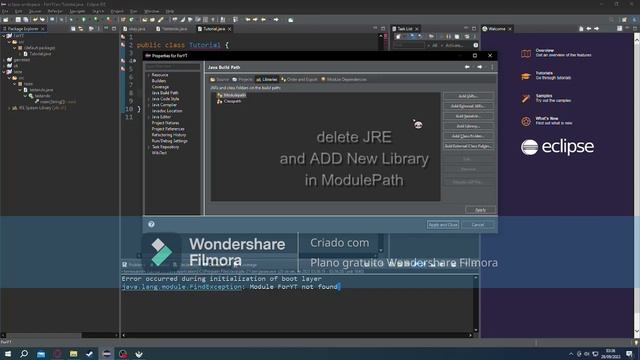Close the Welcome view tab
The image size is (640, 360).
(x=510, y=29)
